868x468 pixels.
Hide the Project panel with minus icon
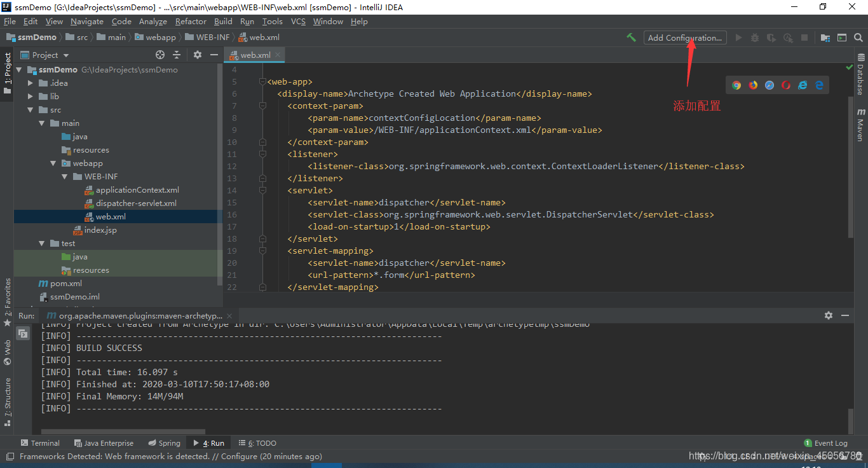214,55
